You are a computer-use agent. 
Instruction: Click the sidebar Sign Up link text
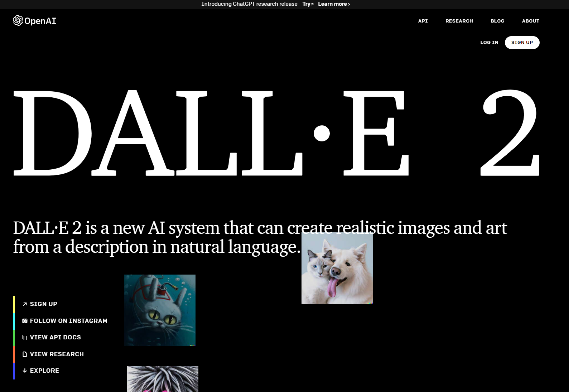[x=44, y=304]
